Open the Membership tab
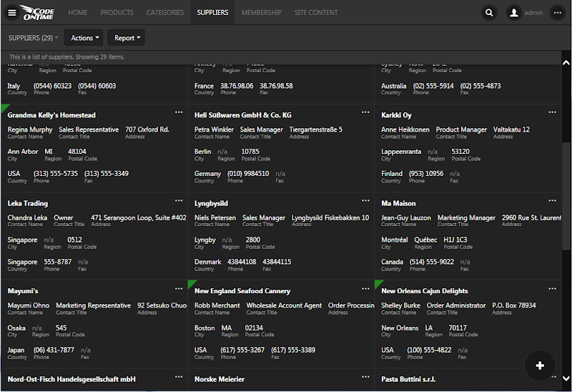Image resolution: width=572 pixels, height=392 pixels. (x=261, y=12)
